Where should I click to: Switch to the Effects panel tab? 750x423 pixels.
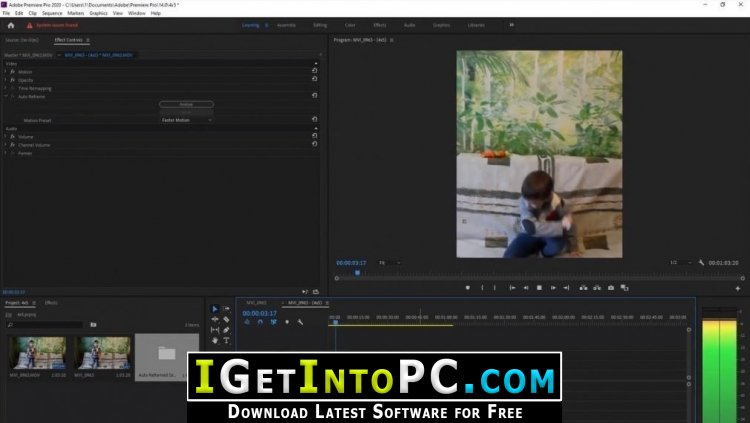[51, 302]
